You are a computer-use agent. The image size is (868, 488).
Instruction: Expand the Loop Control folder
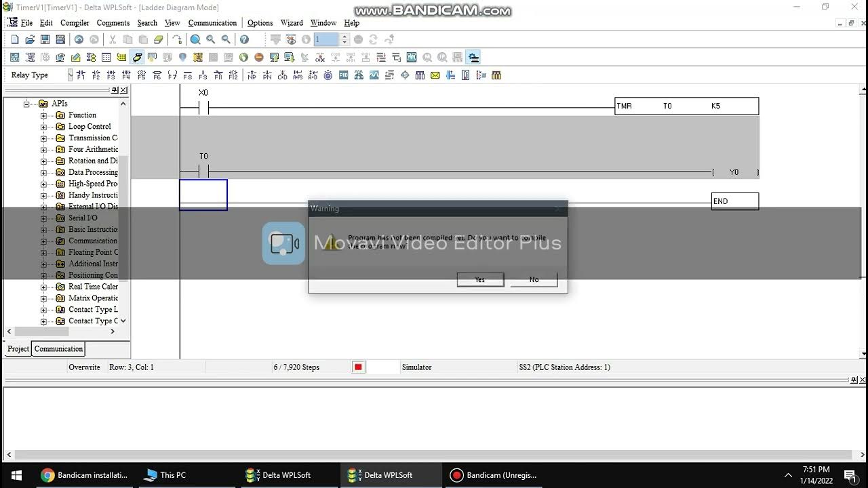pyautogui.click(x=43, y=127)
